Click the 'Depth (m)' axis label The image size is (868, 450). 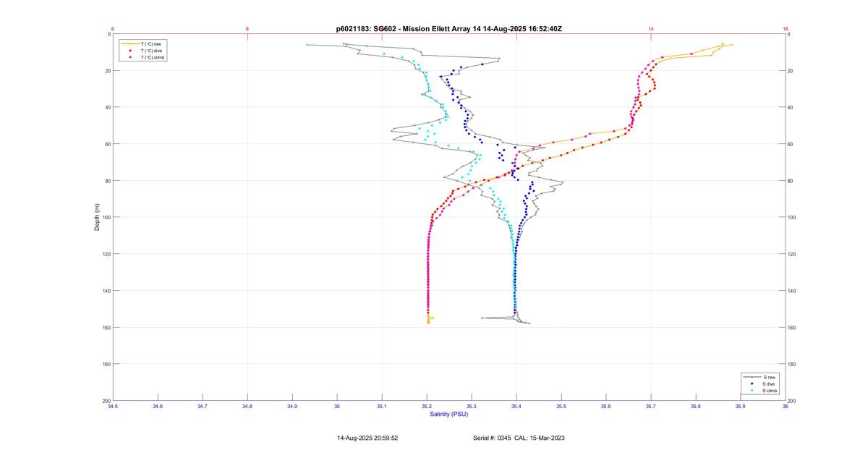click(x=97, y=217)
